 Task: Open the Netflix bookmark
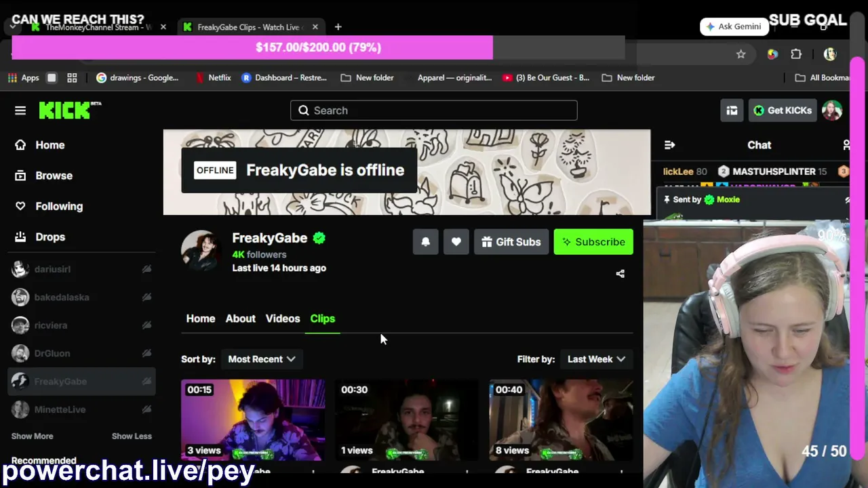[x=213, y=78]
